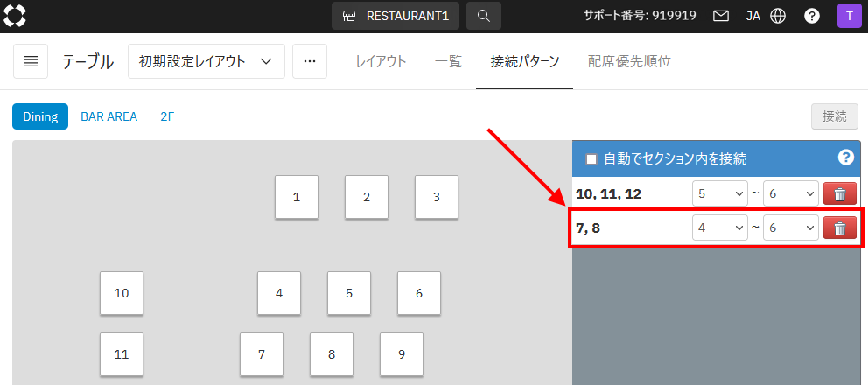The height and width of the screenshot is (385, 868).
Task: Select table 5 on the floor plan
Action: click(x=349, y=293)
